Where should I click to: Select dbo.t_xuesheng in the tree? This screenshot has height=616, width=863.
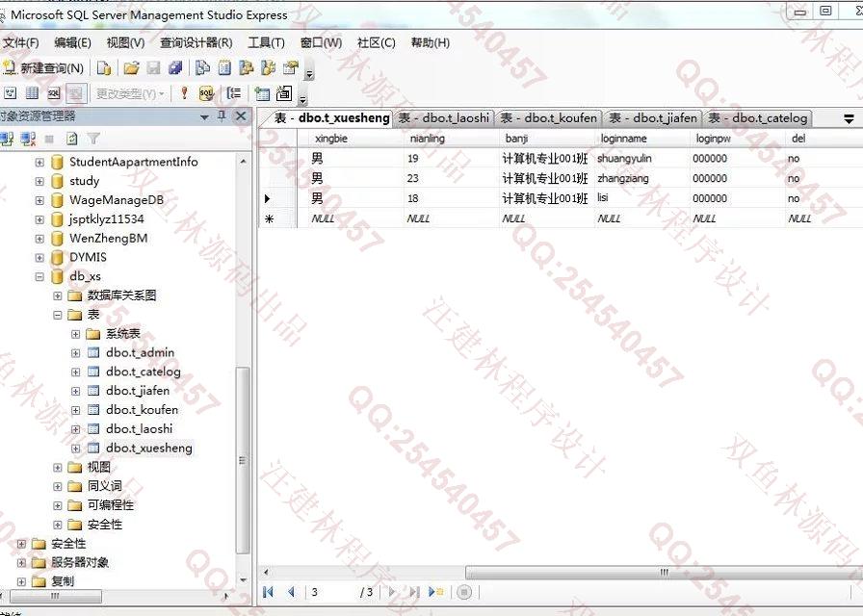click(x=149, y=449)
